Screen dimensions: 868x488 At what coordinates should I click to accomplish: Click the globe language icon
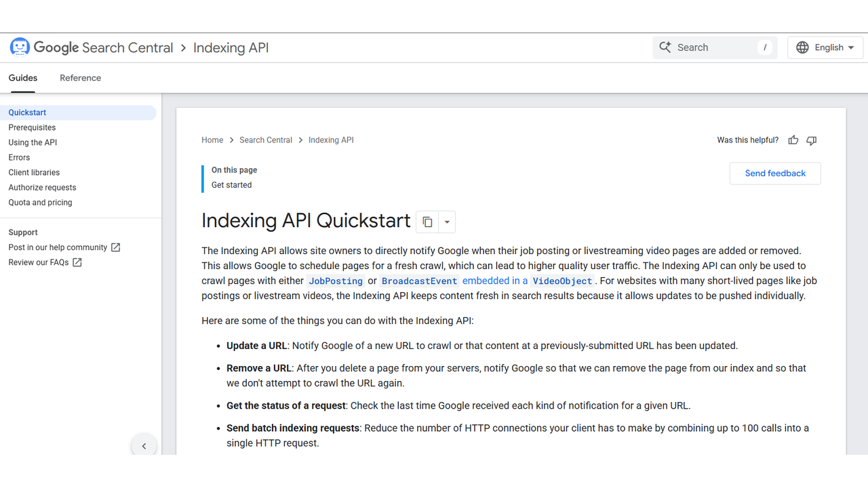802,47
